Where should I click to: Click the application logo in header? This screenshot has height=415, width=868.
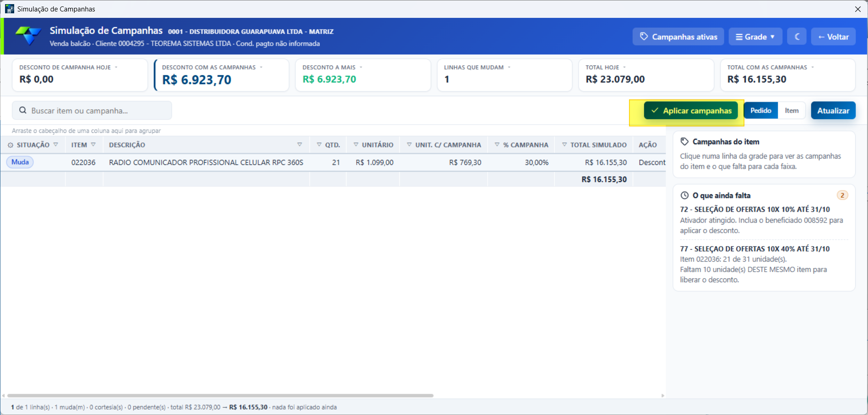pyautogui.click(x=28, y=36)
